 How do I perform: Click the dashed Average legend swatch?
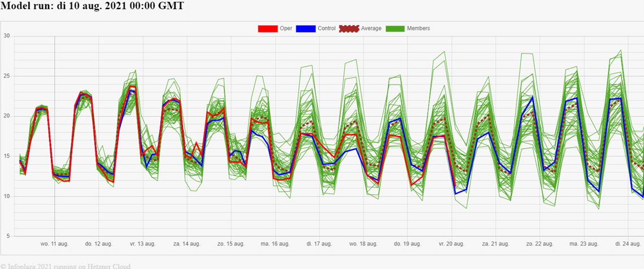coord(348,28)
